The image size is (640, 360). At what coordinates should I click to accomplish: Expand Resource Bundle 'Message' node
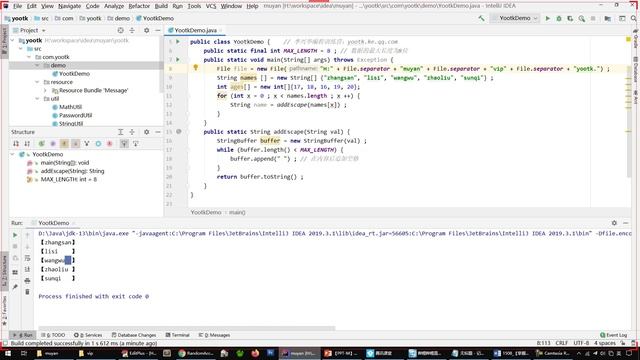[x=45, y=90]
